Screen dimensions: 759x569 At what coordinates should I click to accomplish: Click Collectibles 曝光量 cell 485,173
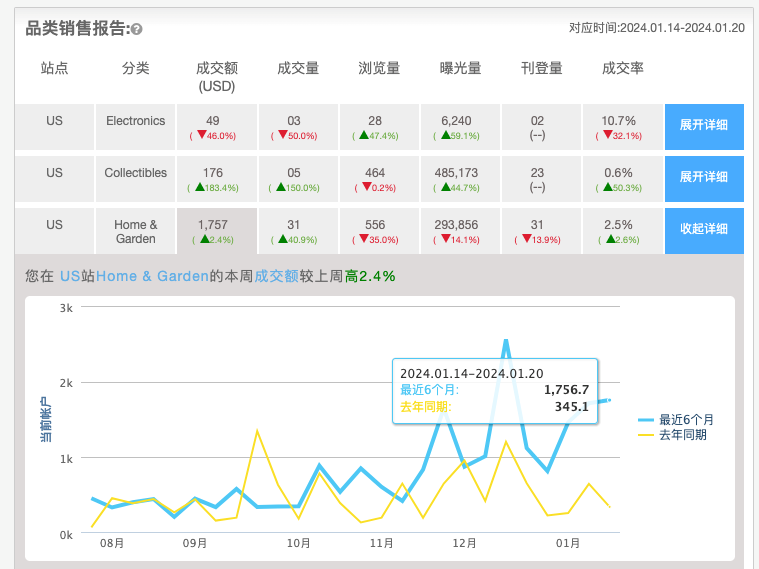point(460,179)
